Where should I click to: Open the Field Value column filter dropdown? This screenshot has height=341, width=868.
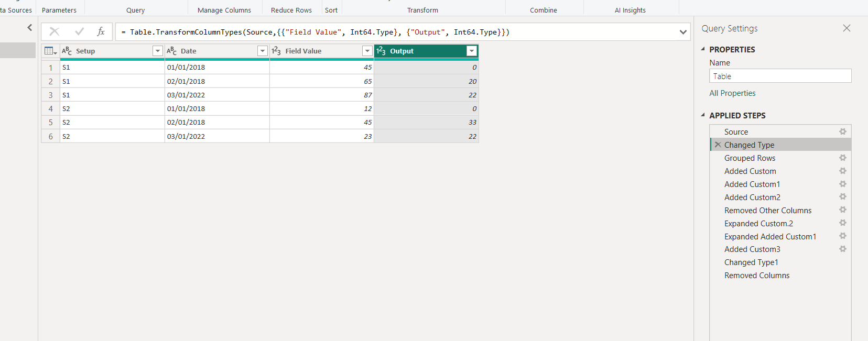click(x=367, y=51)
